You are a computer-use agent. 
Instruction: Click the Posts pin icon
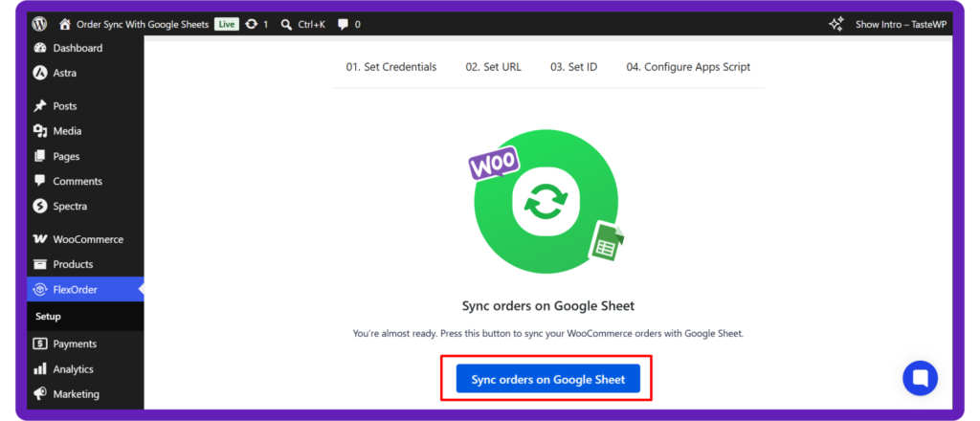coord(40,106)
